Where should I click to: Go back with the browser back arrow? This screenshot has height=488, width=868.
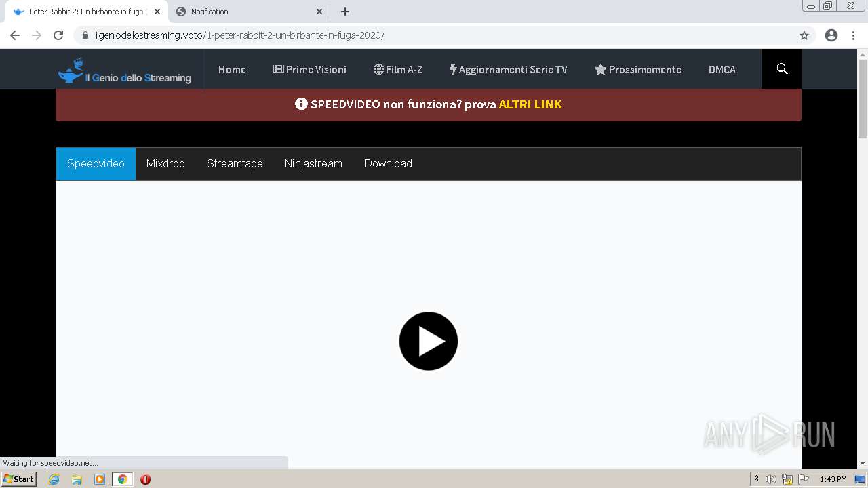click(x=15, y=35)
